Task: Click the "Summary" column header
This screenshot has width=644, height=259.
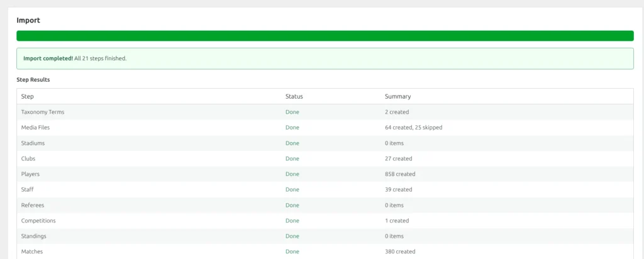Action: [x=397, y=96]
